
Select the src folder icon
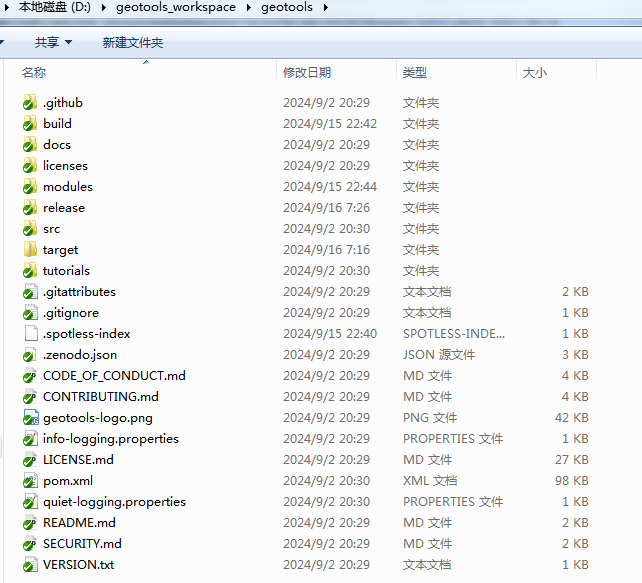[30, 228]
